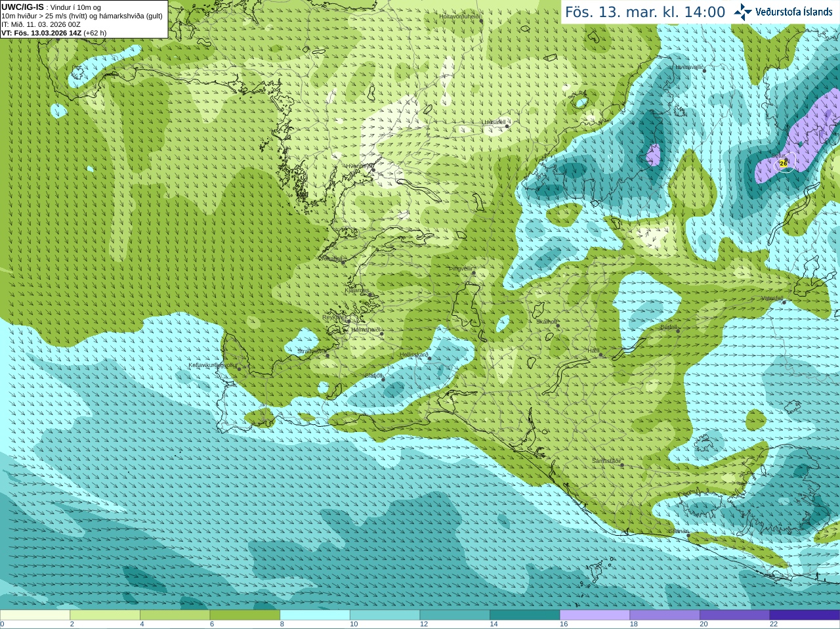
Task: Select the 2–4 m/s light green legend swatch
Action: tap(105, 615)
